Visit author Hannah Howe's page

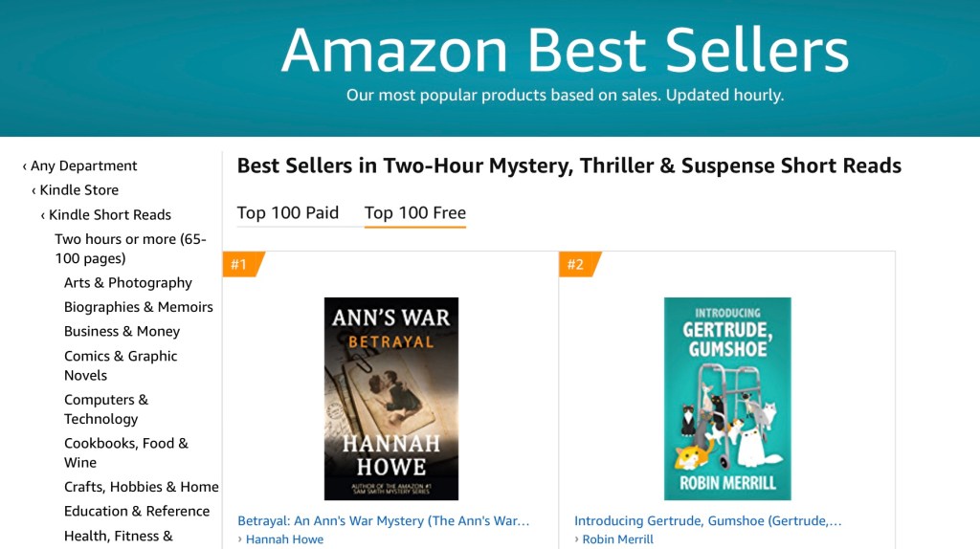pos(284,539)
